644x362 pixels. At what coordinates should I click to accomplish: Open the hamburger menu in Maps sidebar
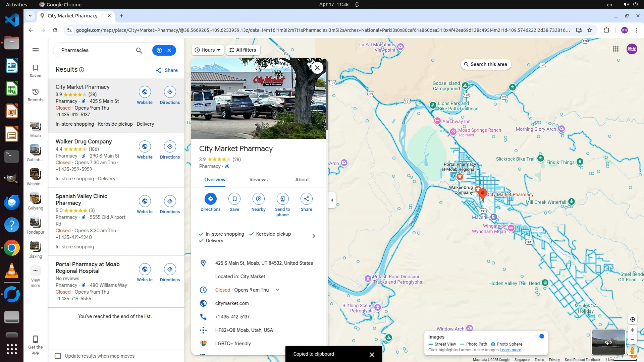(x=35, y=50)
